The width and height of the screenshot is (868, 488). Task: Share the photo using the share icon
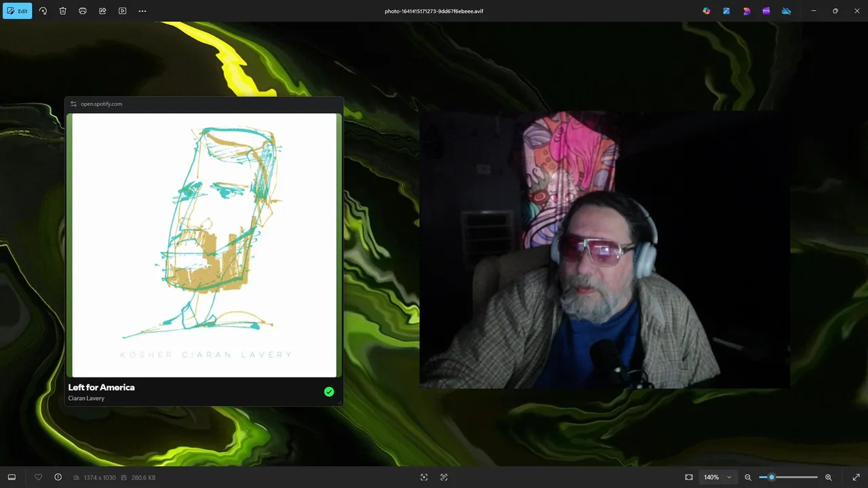(102, 11)
